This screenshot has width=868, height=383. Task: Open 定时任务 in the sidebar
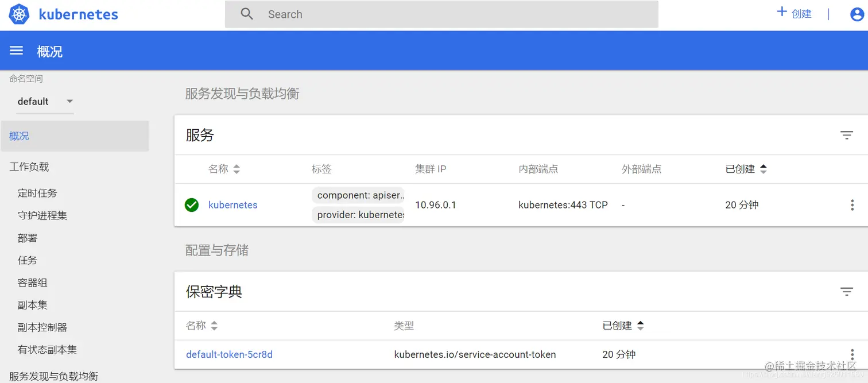[x=37, y=193]
